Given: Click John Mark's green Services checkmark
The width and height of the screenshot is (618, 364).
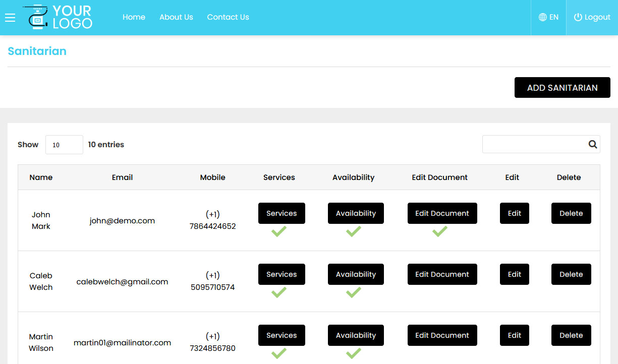Looking at the screenshot, I should pyautogui.click(x=278, y=231).
